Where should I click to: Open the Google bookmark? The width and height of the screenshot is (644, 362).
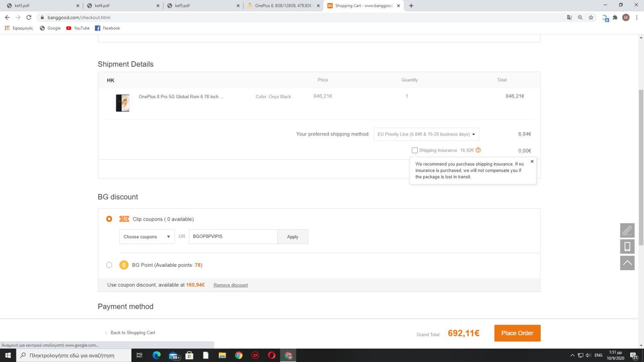pyautogui.click(x=50, y=28)
